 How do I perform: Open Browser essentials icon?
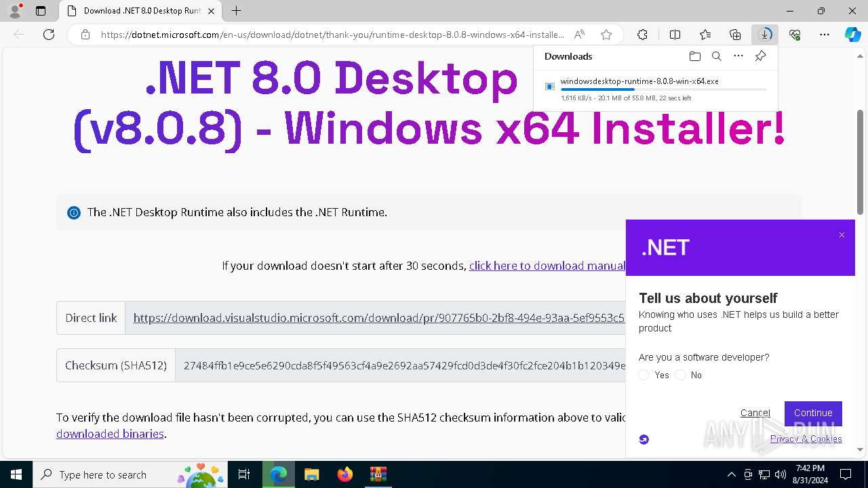click(x=795, y=35)
